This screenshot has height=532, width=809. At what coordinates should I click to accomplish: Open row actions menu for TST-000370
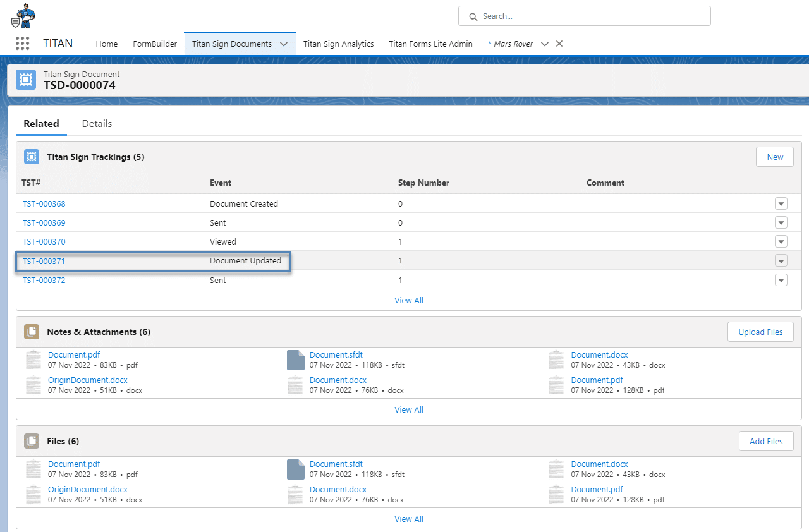[x=781, y=241]
